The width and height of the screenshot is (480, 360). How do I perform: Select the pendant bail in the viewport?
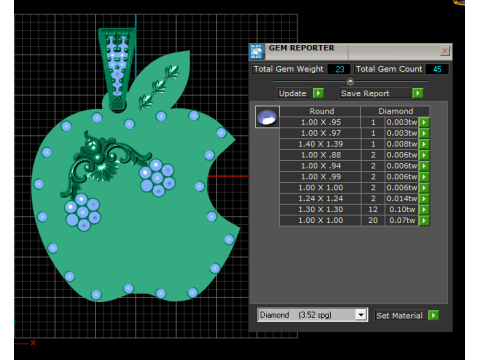[117, 68]
